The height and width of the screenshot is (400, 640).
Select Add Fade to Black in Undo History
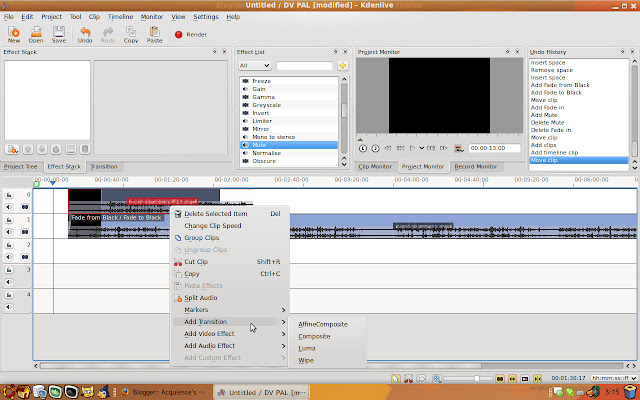pos(578,93)
